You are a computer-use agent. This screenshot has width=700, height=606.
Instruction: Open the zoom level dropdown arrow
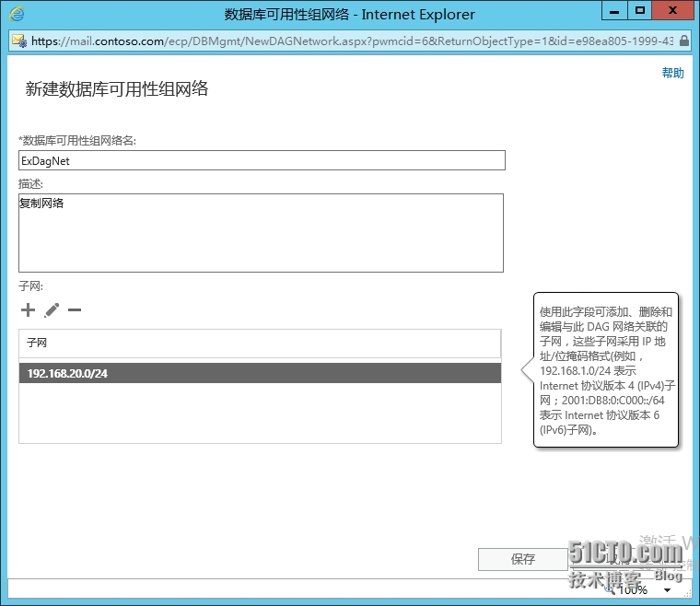[667, 589]
